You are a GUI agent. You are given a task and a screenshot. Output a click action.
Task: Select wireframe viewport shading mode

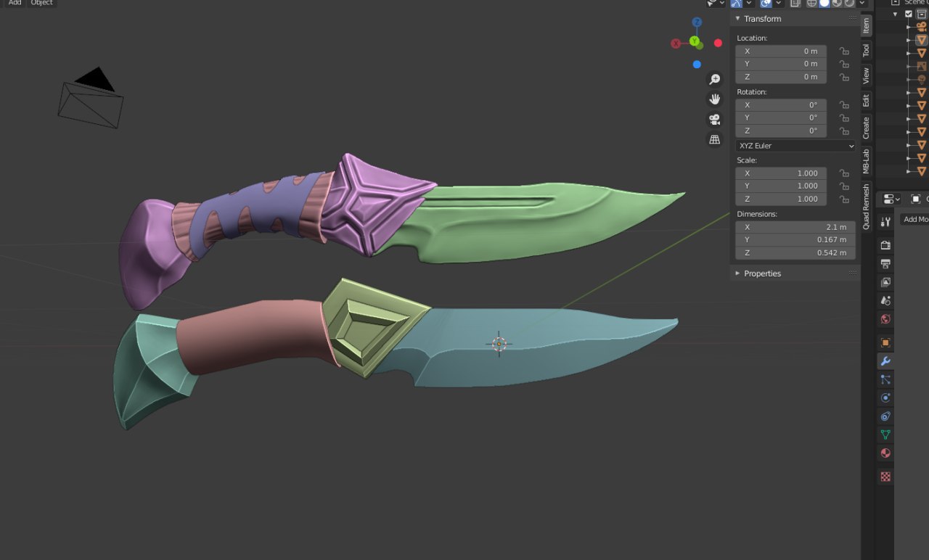click(x=811, y=3)
